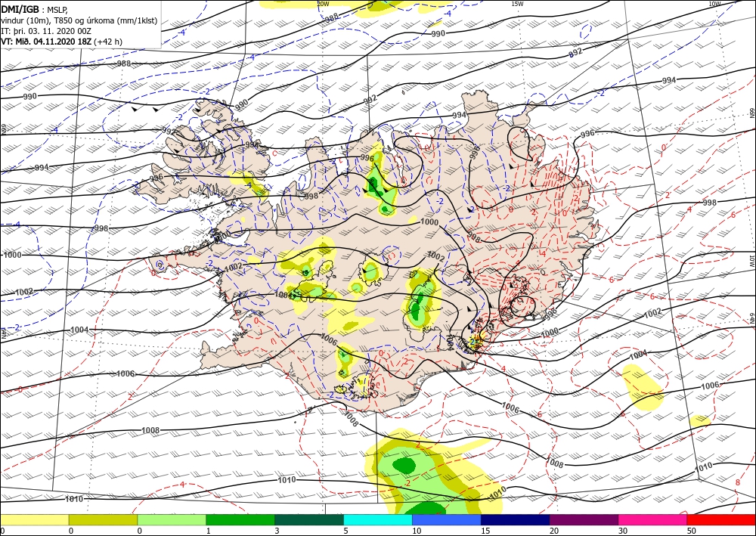The width and height of the screenshot is (756, 536).
Task: Click the red 50+ legend swatch
Action: pos(721,519)
